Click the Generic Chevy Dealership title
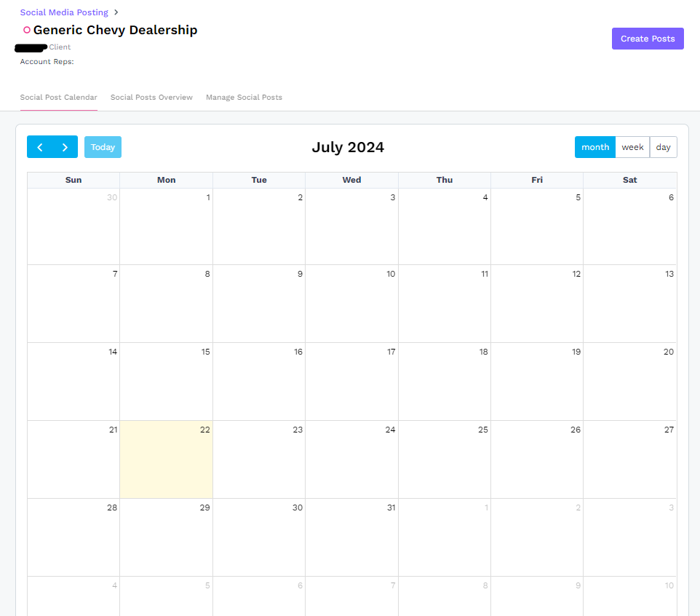700x616 pixels. (115, 31)
